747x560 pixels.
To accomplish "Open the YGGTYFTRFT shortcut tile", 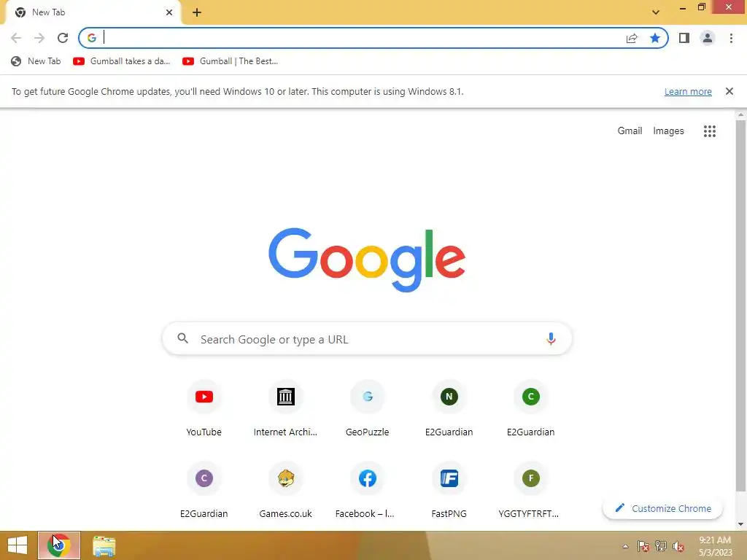I will point(531,491).
